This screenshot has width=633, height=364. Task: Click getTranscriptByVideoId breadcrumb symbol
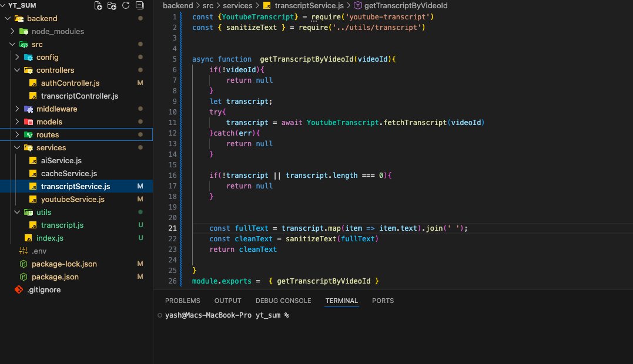pos(406,6)
